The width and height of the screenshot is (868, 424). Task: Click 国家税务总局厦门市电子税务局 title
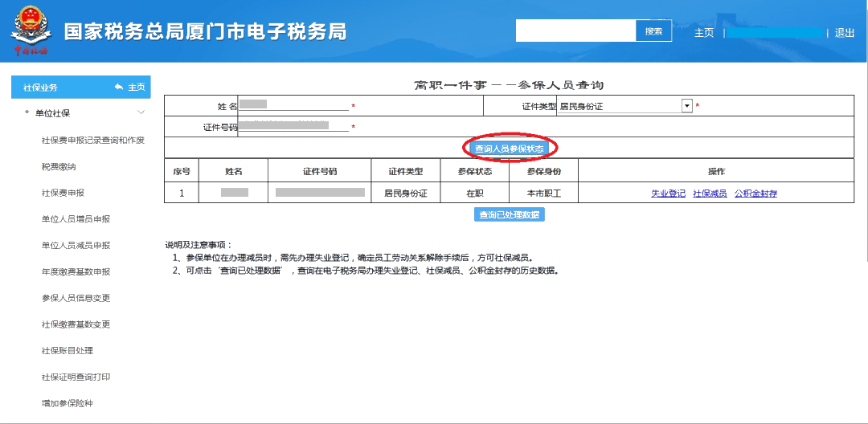pyautogui.click(x=206, y=32)
